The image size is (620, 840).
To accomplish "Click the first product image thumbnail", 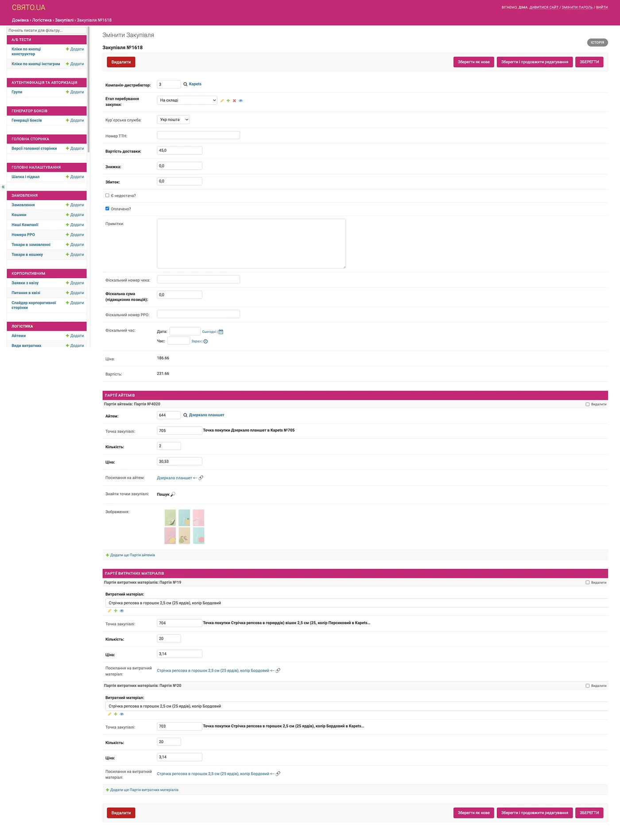I will click(x=170, y=518).
